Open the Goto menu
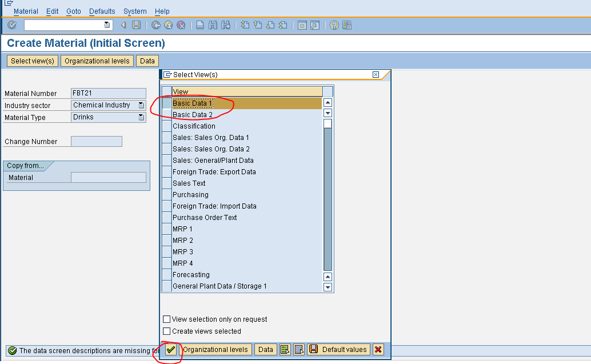Screen dimensions: 591x364 tap(73, 11)
